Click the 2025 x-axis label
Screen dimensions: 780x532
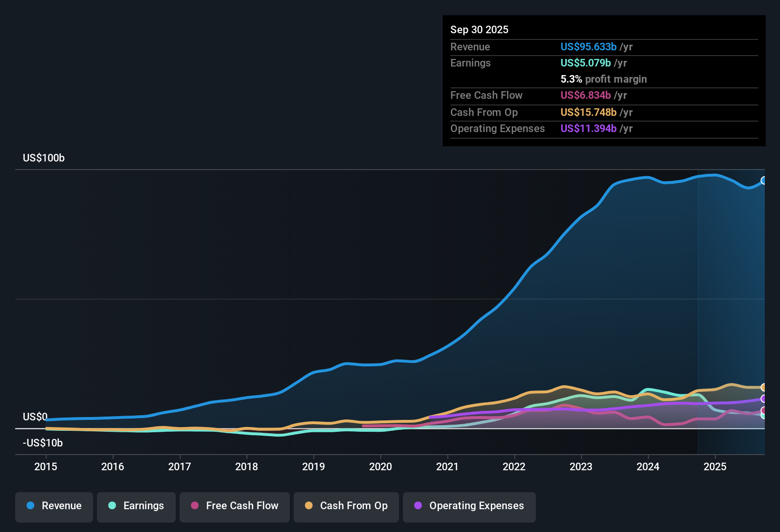tap(715, 467)
